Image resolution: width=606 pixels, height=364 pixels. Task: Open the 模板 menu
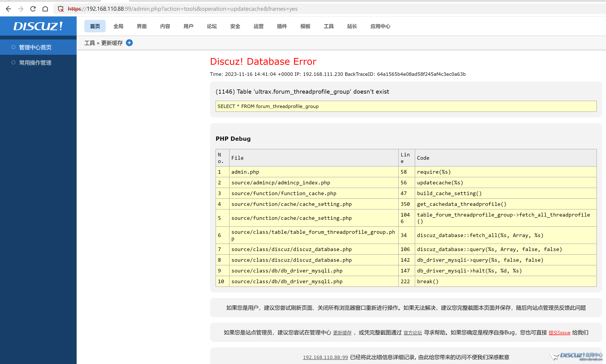coord(305,26)
